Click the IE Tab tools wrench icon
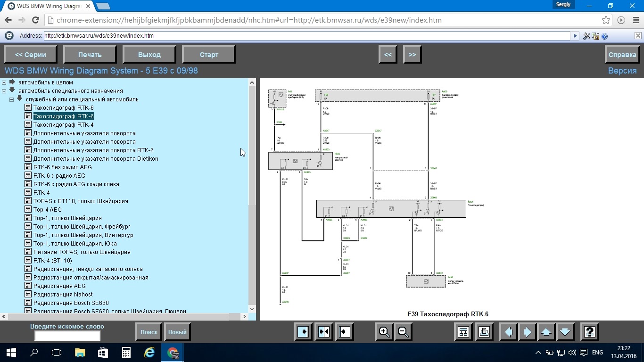644x362 pixels. pos(587,36)
